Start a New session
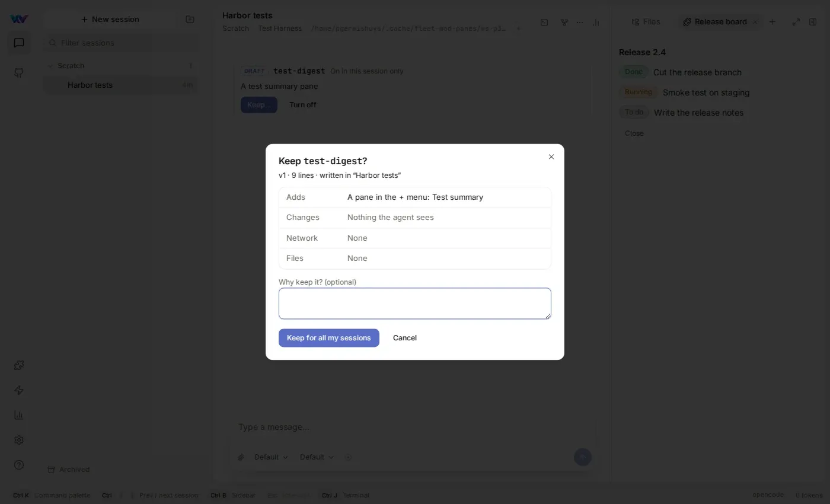Screen dimensions: 830x504 (x=110, y=19)
